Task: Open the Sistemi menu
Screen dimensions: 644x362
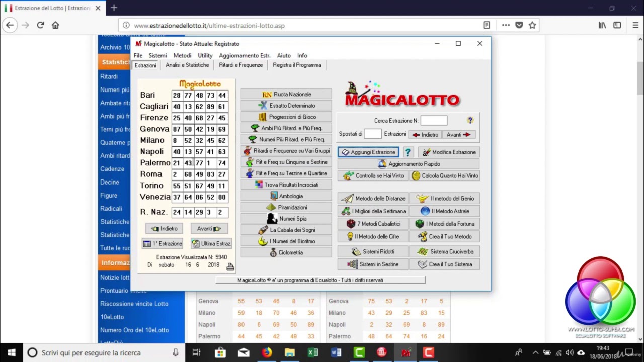Action: pyautogui.click(x=157, y=55)
